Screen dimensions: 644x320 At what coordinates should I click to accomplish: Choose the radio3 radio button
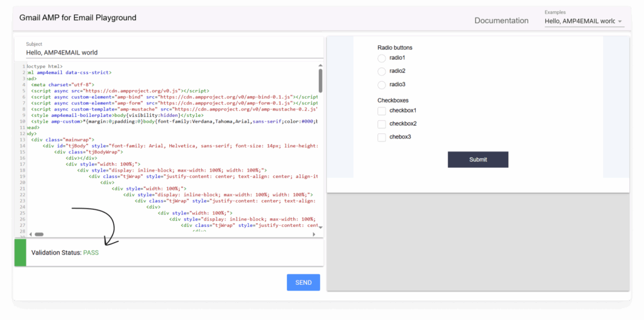click(381, 84)
